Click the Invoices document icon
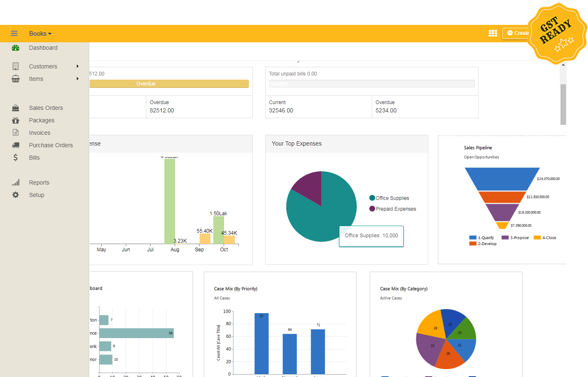Screen dimensions: 588x377 (16, 133)
